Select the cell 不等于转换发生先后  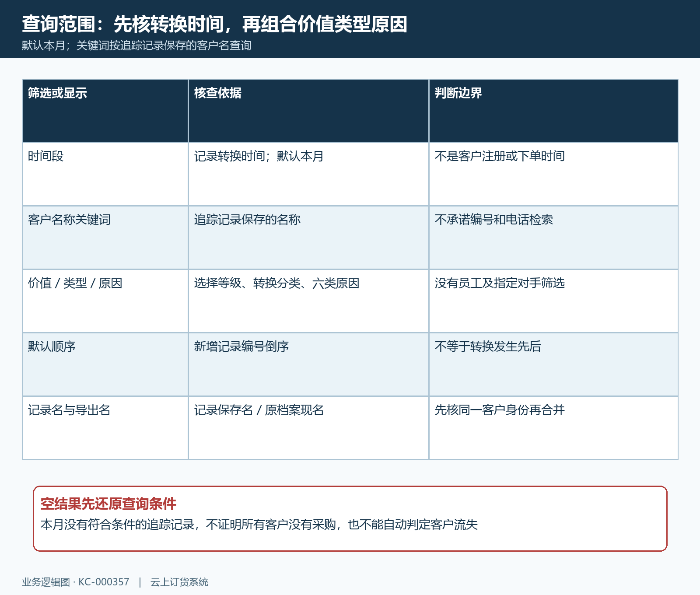pyautogui.click(x=553, y=364)
